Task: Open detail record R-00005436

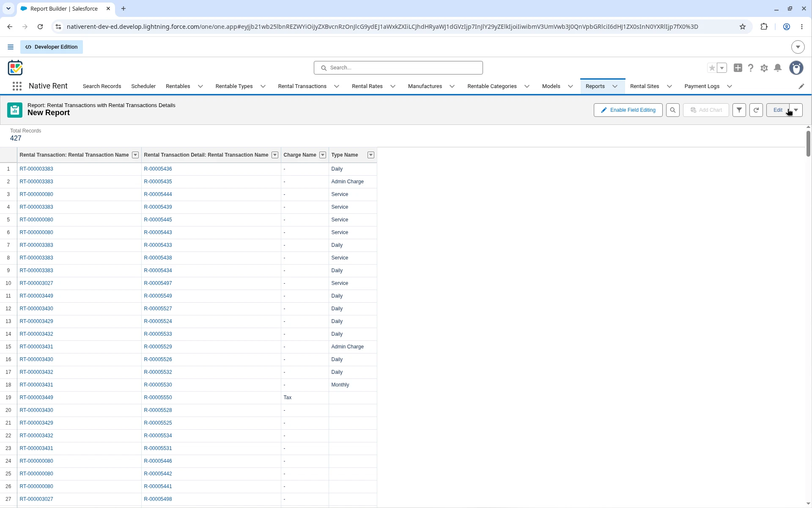Action: coord(158,169)
